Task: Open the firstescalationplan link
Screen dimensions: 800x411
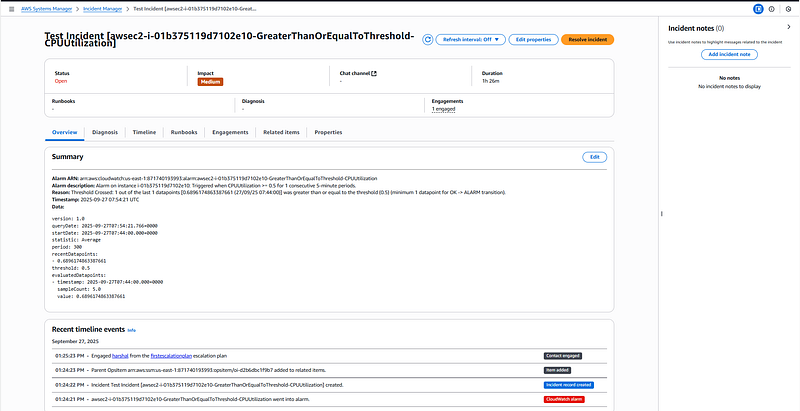Action: [x=173, y=356]
